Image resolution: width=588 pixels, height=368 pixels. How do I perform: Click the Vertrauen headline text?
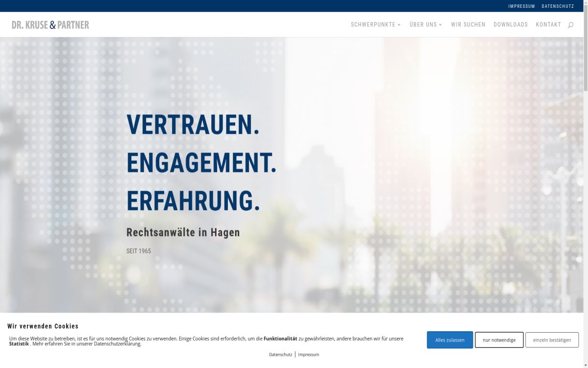193,124
